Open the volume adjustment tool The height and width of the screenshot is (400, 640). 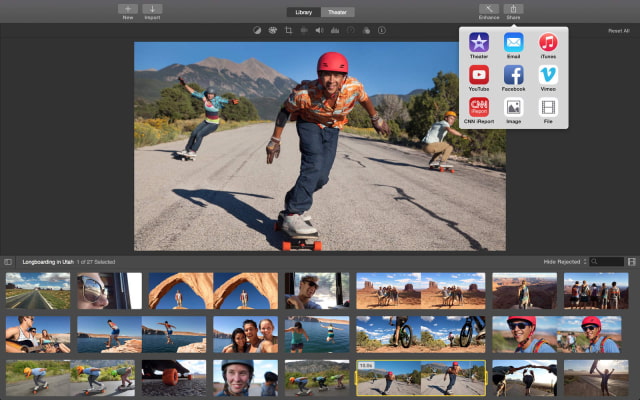pos(319,31)
